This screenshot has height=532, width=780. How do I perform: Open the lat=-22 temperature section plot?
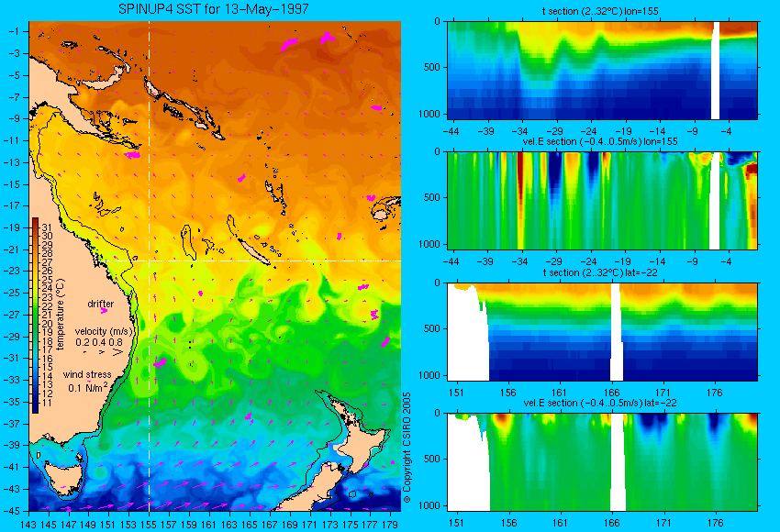tap(602, 332)
